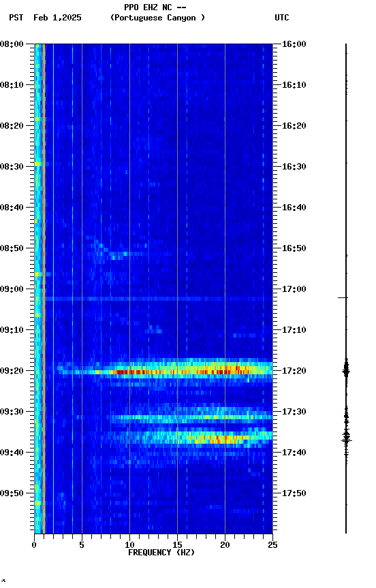The image size is (376, 588).
Task: Click the 'PST' timezone label
Action: coord(16,18)
